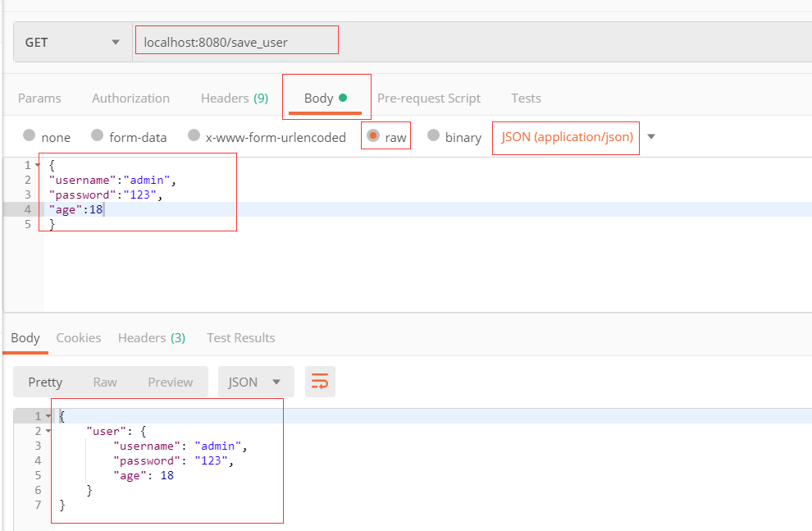812x531 pixels.
Task: Open the response Cookies tab
Action: [x=79, y=338]
